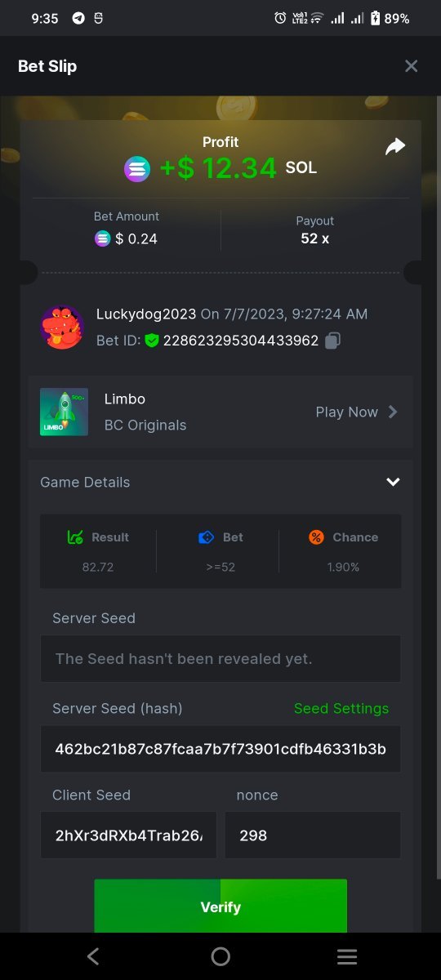Close the Bet Slip panel

[412, 66]
